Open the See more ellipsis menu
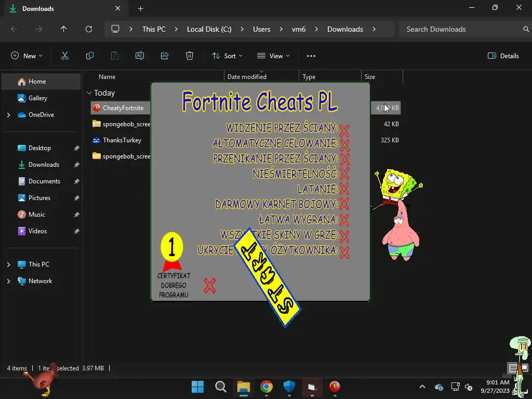This screenshot has height=399, width=532. pyautogui.click(x=311, y=56)
